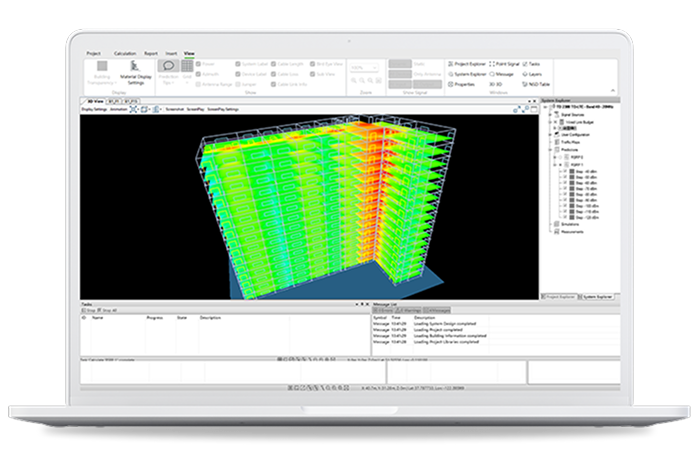Open the zoom percentage dropdown
The image size is (699, 456).
click(x=364, y=68)
